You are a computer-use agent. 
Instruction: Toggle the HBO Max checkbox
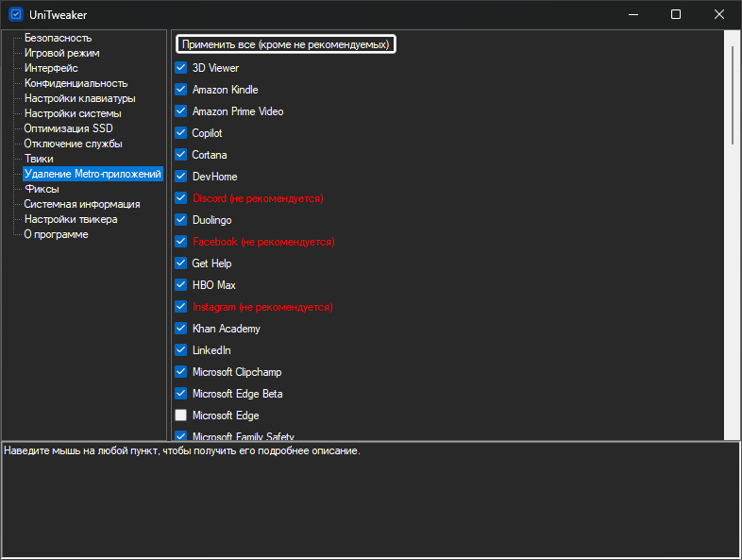coord(181,285)
